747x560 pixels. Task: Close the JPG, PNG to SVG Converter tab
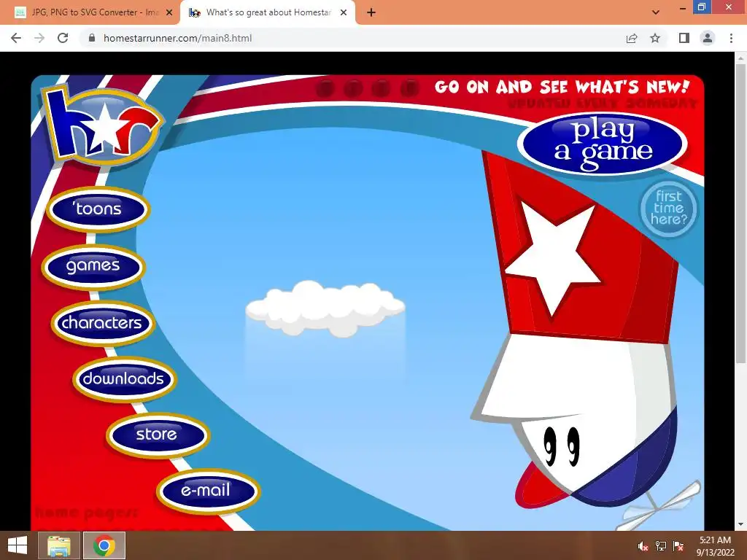169,13
